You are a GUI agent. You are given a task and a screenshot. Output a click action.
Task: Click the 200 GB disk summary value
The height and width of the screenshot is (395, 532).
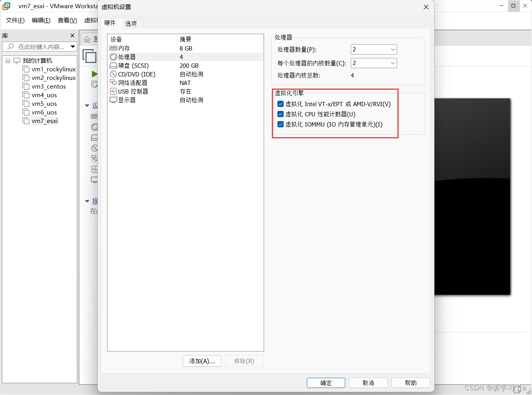coord(189,65)
